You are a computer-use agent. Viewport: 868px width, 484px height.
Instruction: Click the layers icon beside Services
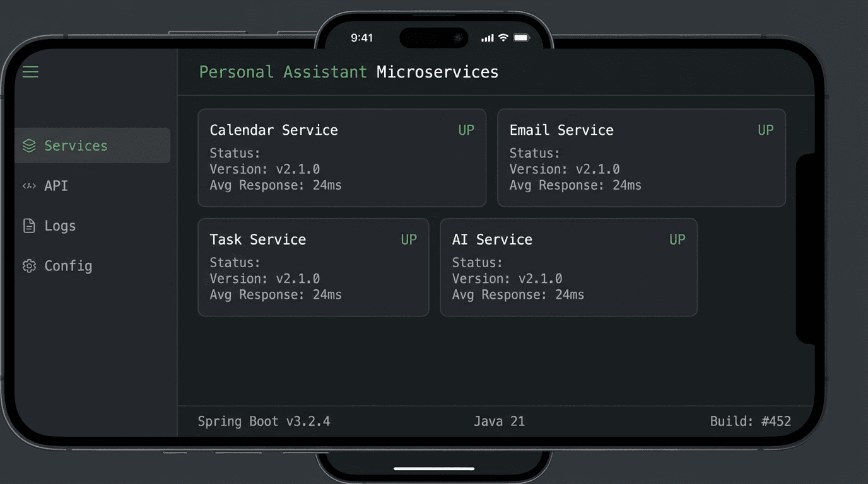tap(28, 145)
